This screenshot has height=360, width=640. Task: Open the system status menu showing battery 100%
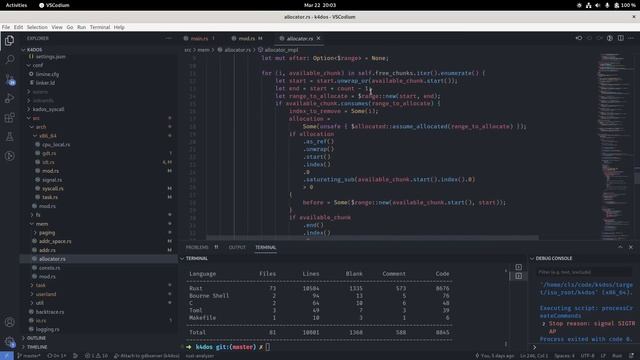[606, 5]
